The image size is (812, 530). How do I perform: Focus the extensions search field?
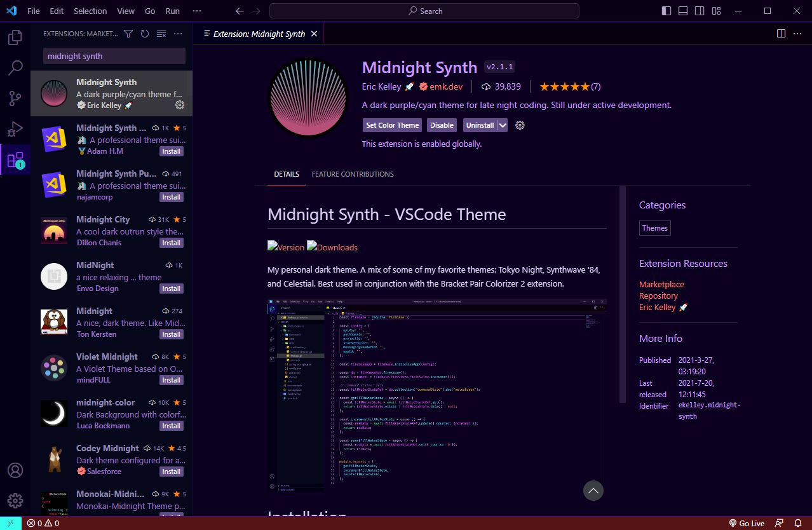point(114,56)
